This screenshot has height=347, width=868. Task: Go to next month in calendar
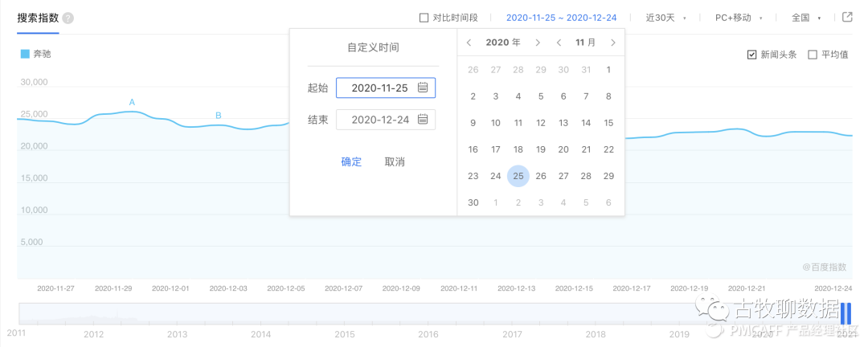[612, 43]
